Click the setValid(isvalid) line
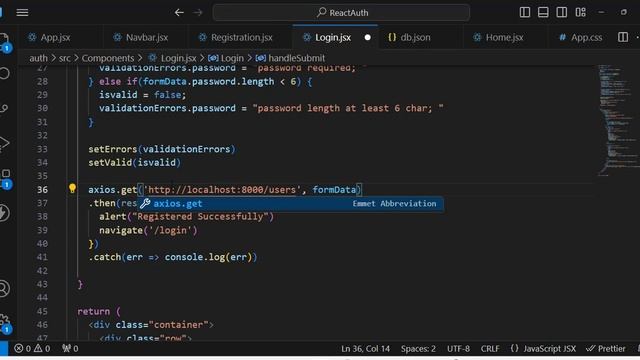 click(134, 163)
